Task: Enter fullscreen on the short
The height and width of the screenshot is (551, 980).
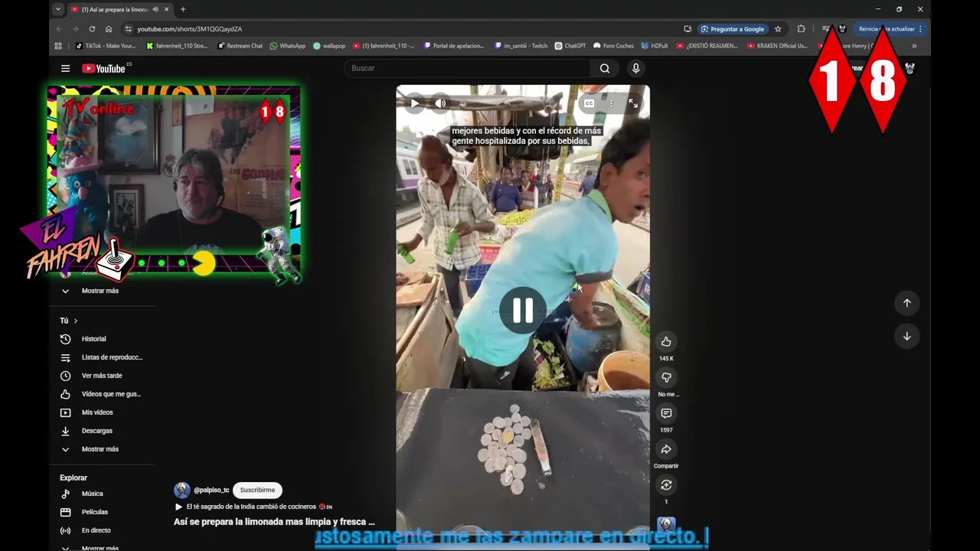Action: (x=633, y=103)
